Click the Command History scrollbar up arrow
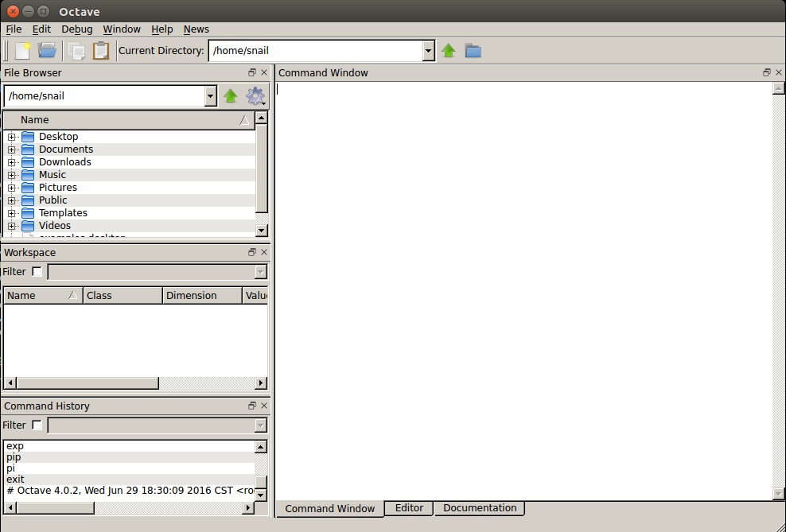This screenshot has height=532, width=786. pyautogui.click(x=261, y=446)
